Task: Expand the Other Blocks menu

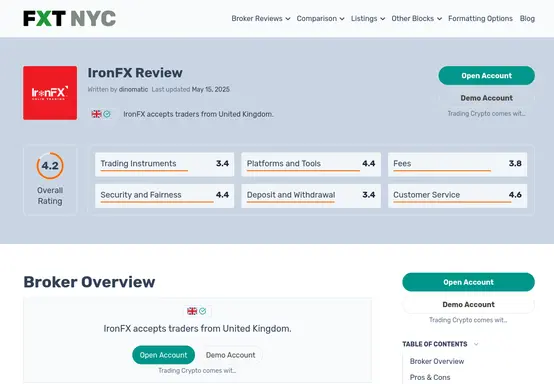Action: tap(417, 18)
